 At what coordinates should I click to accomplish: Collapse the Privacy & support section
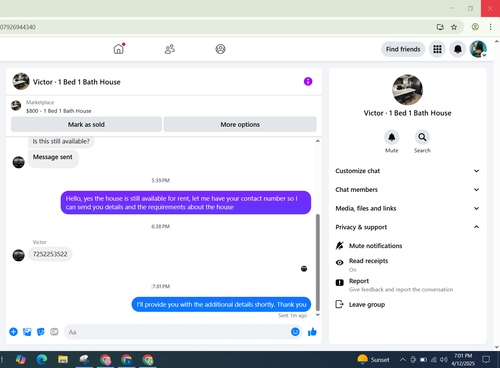[x=407, y=227]
